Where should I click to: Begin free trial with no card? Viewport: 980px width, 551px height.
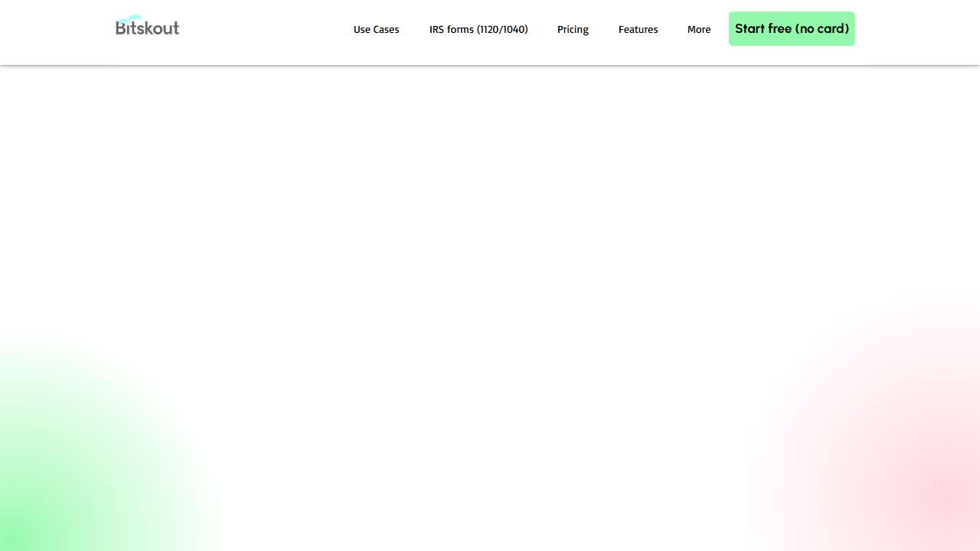point(792,29)
